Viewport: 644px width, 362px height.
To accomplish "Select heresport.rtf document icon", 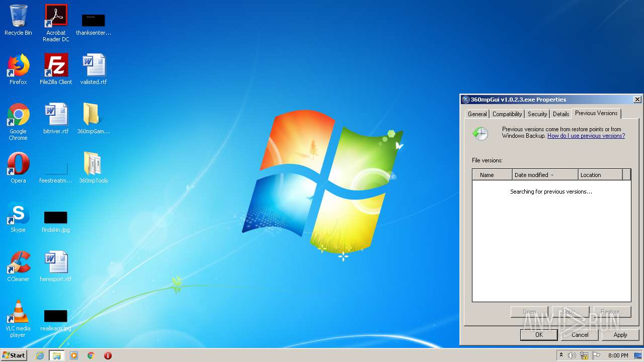I will pyautogui.click(x=56, y=266).
